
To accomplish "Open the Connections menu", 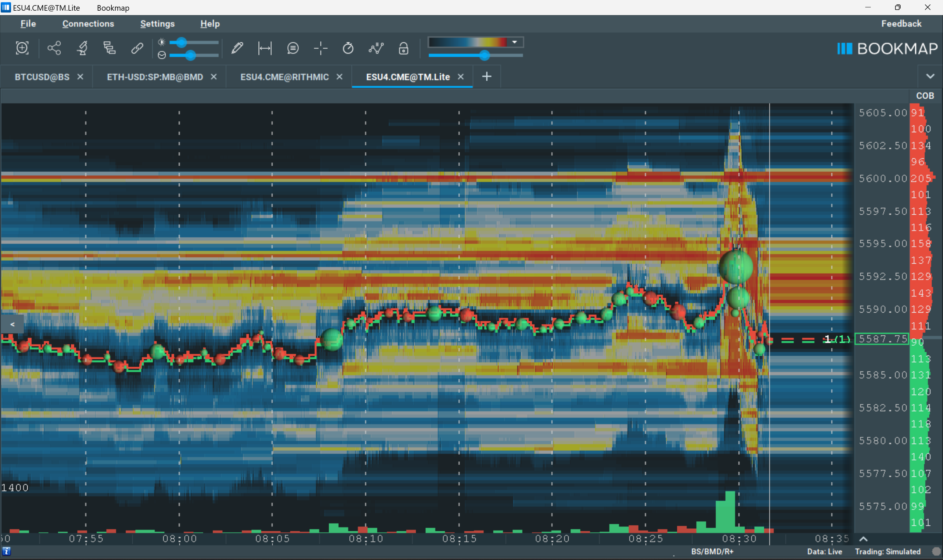I will [x=88, y=24].
